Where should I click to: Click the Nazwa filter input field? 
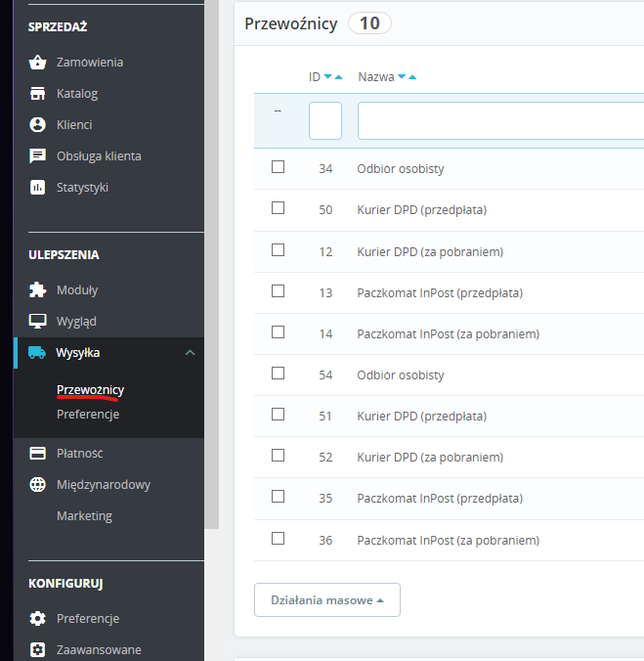pyautogui.click(x=500, y=121)
